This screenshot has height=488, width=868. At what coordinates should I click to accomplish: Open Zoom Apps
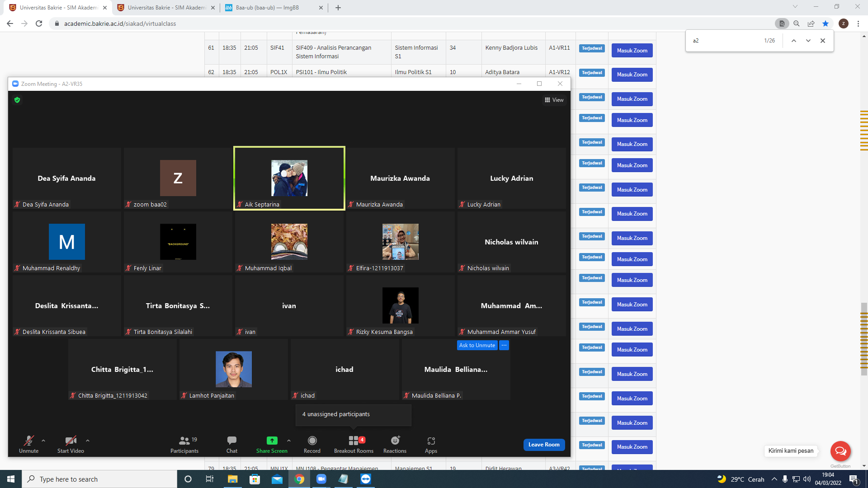[x=431, y=444]
